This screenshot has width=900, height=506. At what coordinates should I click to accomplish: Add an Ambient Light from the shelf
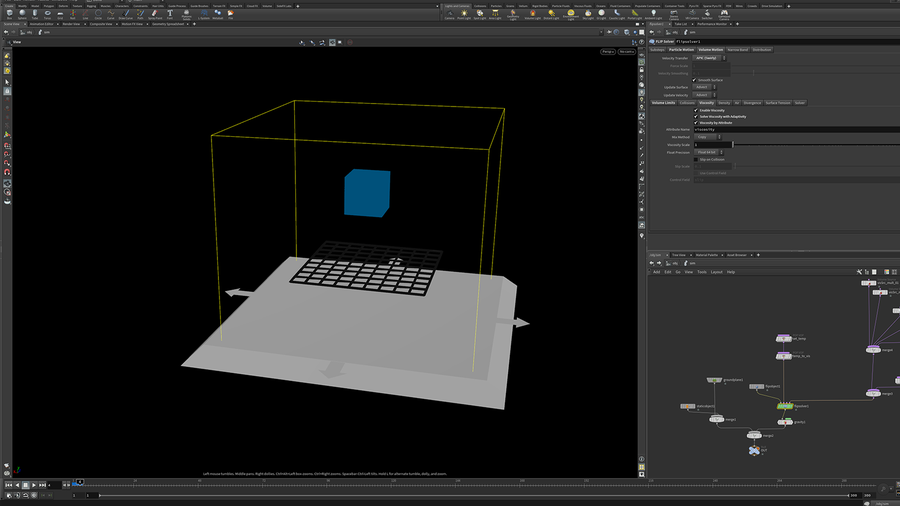pos(653,14)
